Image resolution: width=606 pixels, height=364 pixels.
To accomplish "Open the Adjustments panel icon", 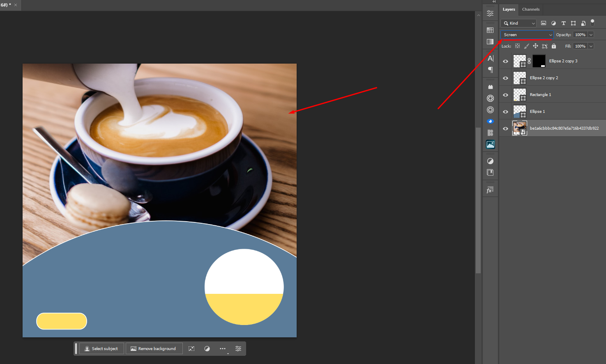I will pos(490,160).
